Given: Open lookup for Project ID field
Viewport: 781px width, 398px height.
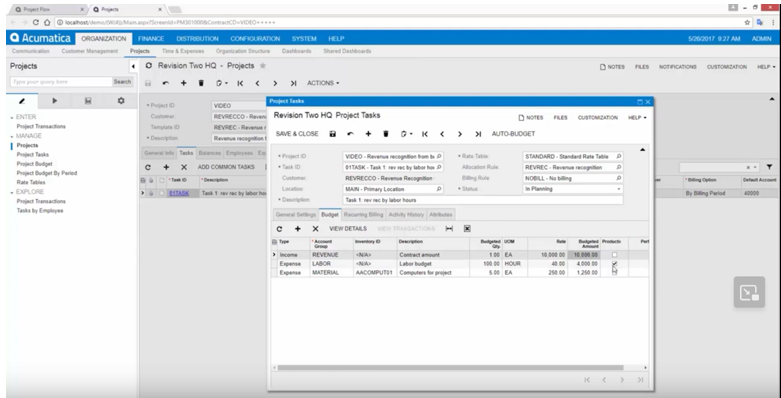Looking at the screenshot, I should pyautogui.click(x=439, y=156).
